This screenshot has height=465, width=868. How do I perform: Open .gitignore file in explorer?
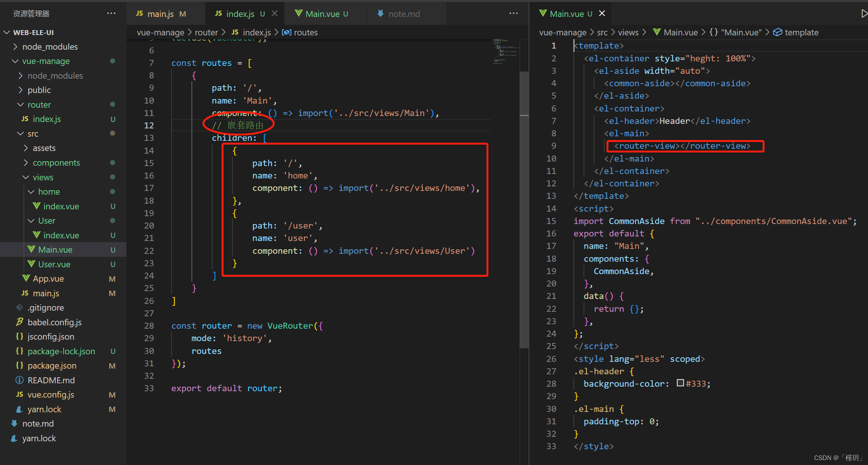(46, 308)
